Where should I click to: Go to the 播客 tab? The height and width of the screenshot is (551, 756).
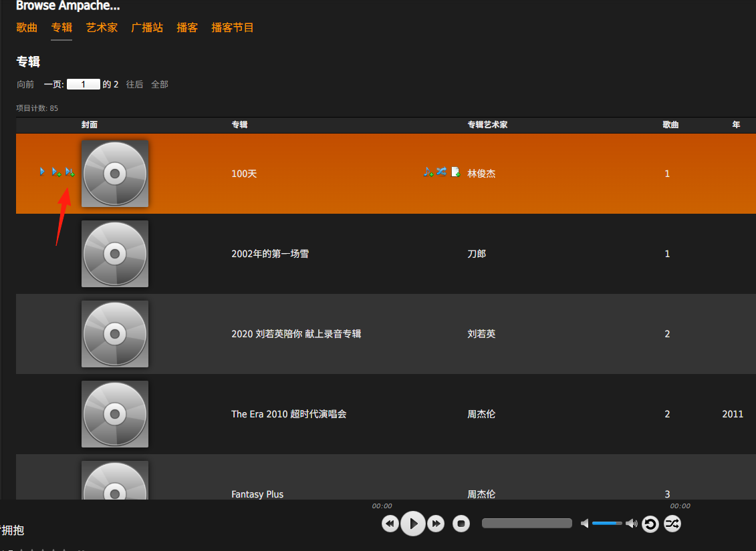point(187,27)
